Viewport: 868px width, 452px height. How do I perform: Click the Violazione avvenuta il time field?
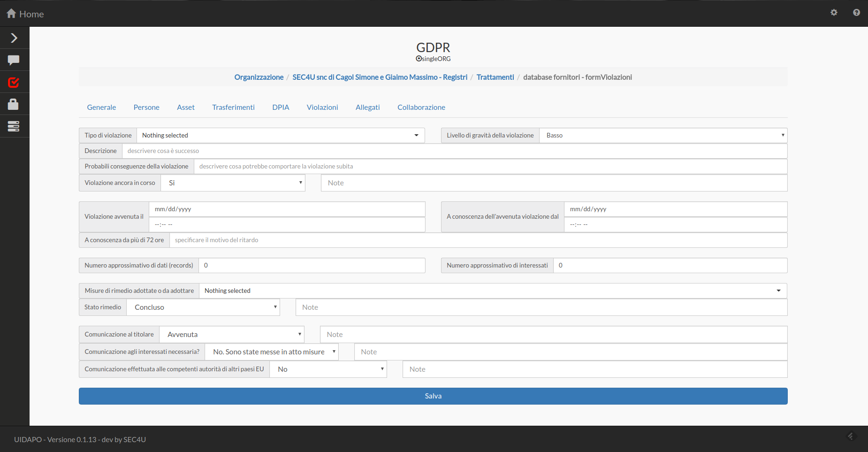pyautogui.click(x=287, y=225)
